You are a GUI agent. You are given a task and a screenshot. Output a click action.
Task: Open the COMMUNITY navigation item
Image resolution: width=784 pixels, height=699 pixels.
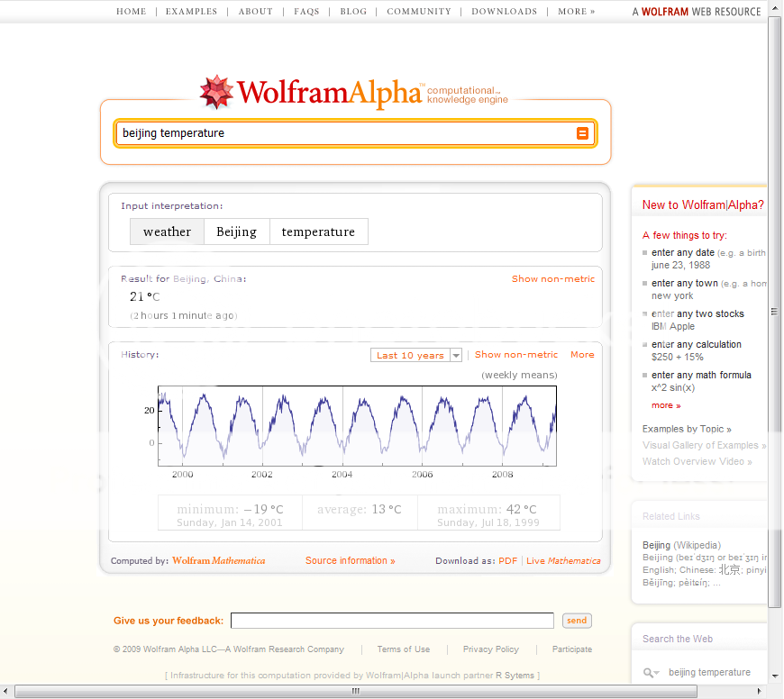coord(419,12)
